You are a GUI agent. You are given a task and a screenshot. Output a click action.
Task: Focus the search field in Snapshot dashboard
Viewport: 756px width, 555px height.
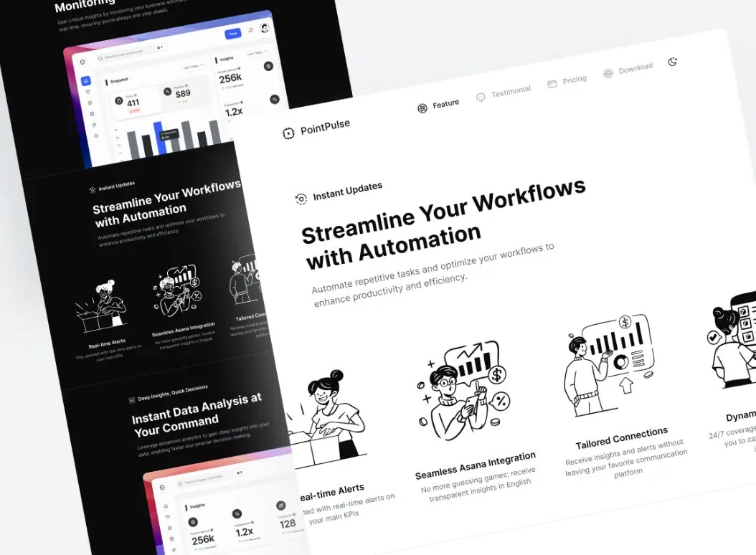130,53
